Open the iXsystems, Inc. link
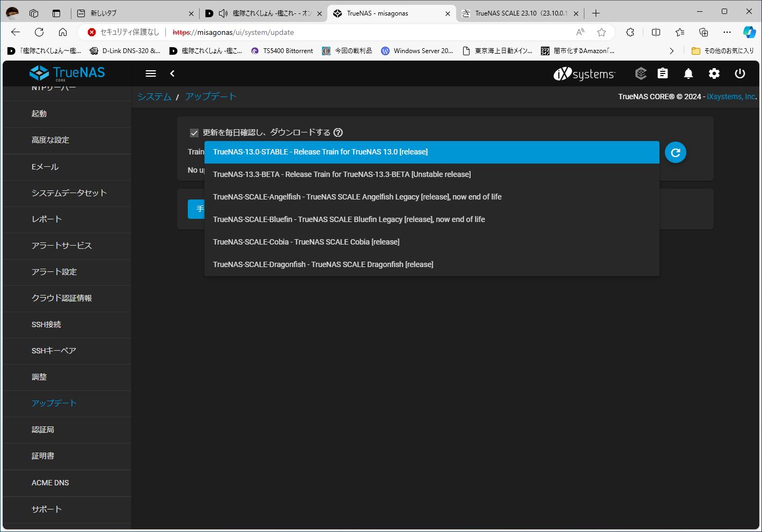 (x=731, y=97)
